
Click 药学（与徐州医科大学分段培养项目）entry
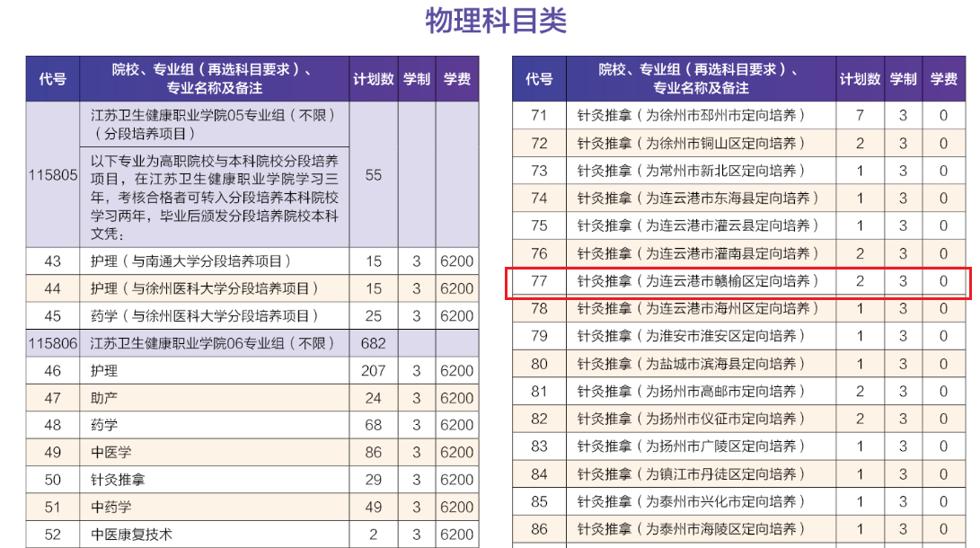click(x=206, y=316)
